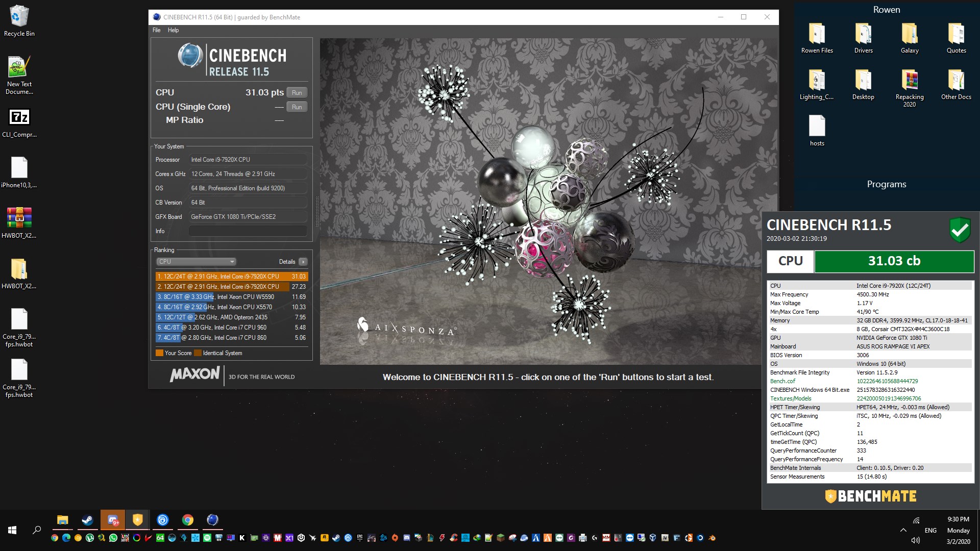This screenshot has height=551, width=980.
Task: Click Minecraft block tray icon
Action: coord(500,538)
